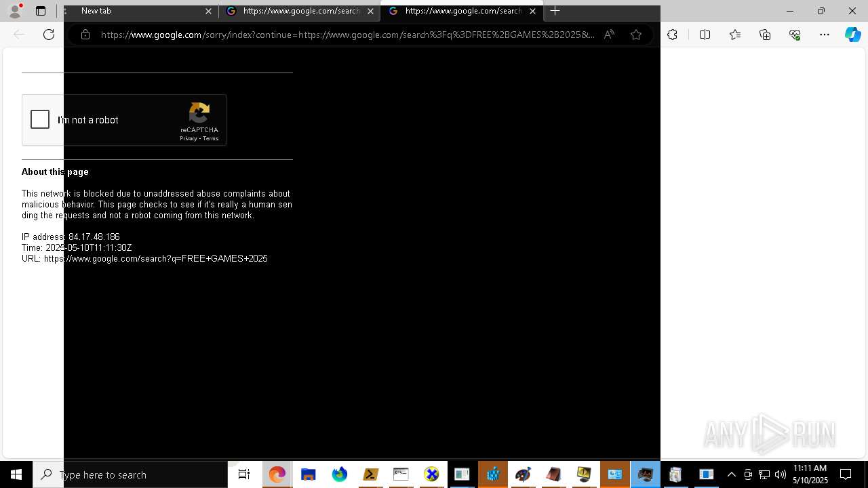
Task: Enter split screen view
Action: click(705, 35)
